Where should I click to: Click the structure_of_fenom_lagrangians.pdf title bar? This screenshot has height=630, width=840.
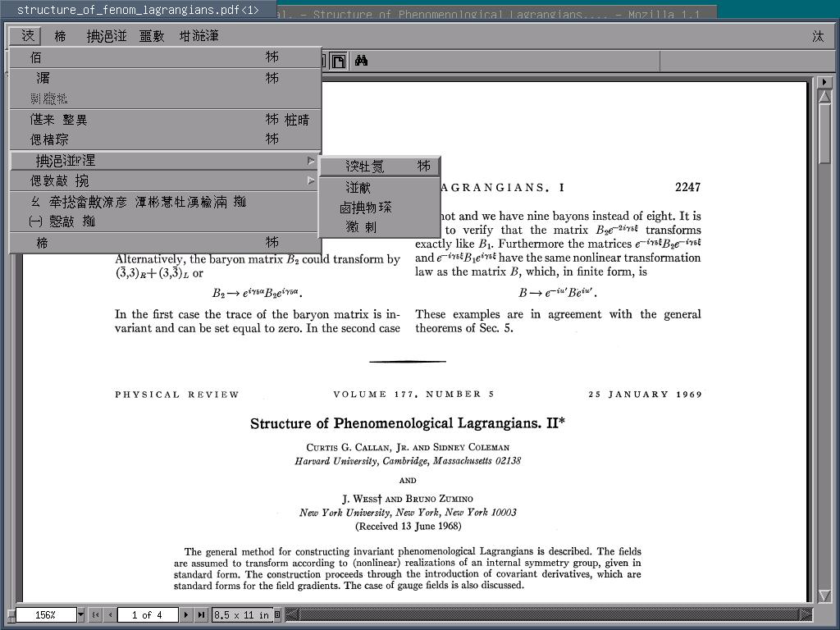coord(138,10)
